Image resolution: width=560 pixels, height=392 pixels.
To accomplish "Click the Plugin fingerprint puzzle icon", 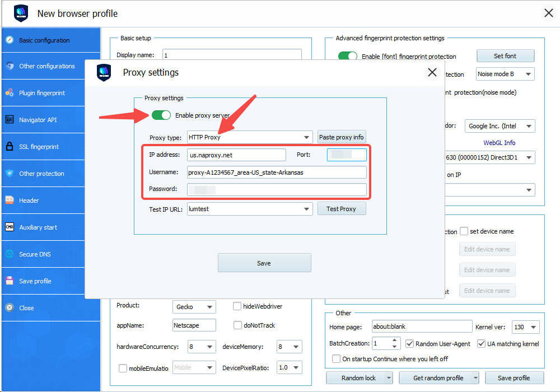I will click(x=10, y=93).
